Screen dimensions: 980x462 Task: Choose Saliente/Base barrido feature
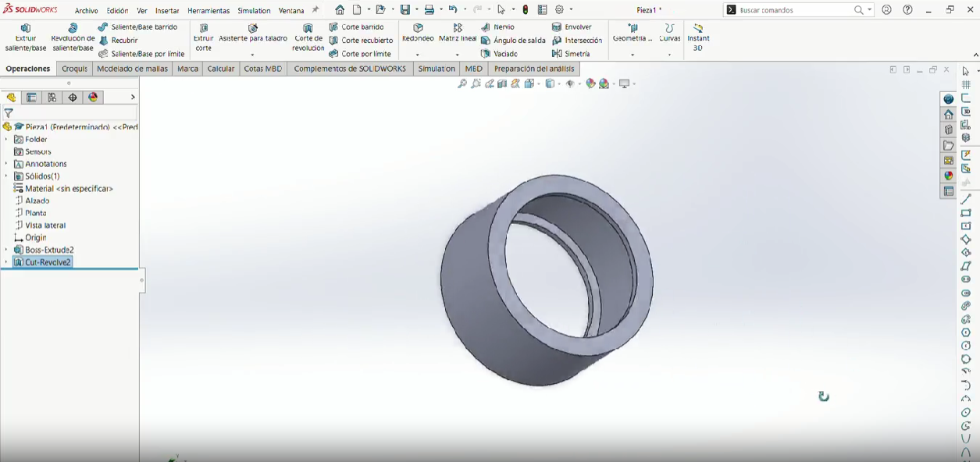pos(137,27)
